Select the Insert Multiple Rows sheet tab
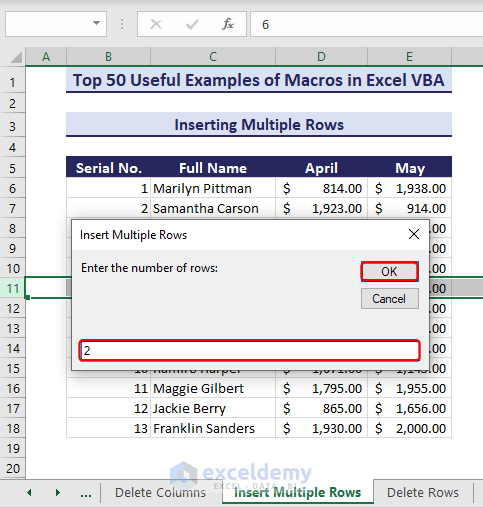The width and height of the screenshot is (483, 508). pos(297,492)
